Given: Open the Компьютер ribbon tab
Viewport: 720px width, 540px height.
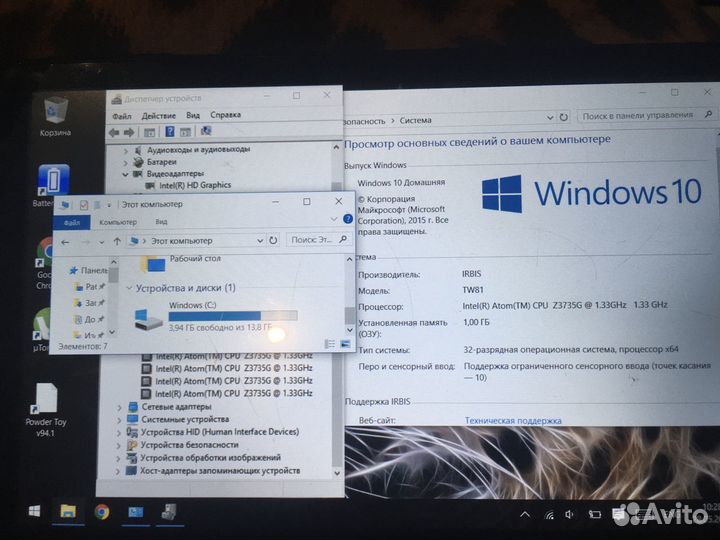Looking at the screenshot, I should coord(118,222).
